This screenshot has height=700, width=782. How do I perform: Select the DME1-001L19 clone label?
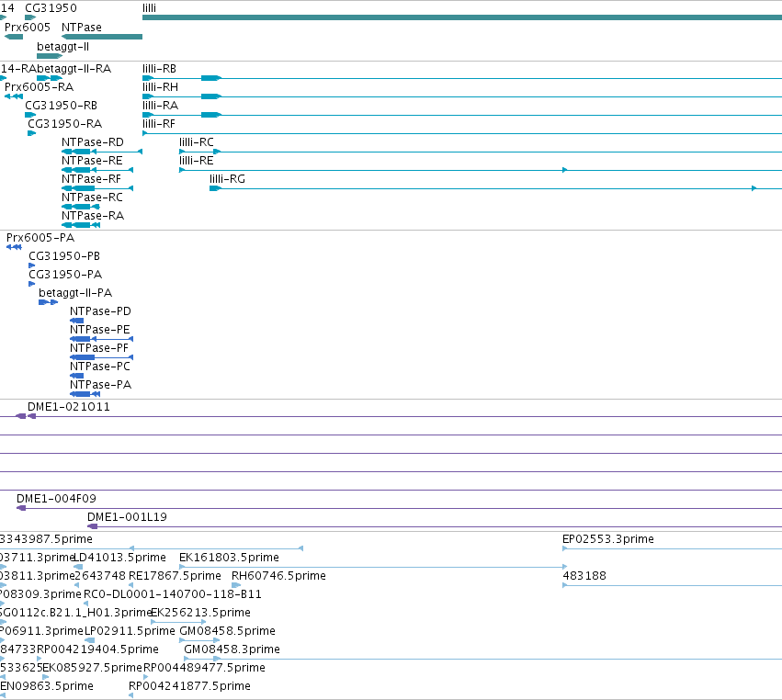tap(127, 517)
